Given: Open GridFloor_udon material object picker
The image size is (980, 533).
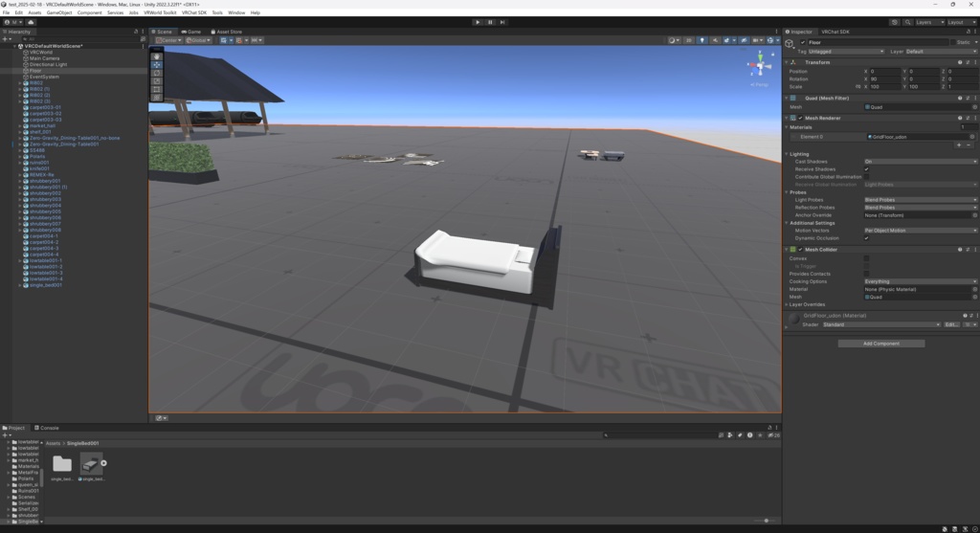Looking at the screenshot, I should coord(972,137).
